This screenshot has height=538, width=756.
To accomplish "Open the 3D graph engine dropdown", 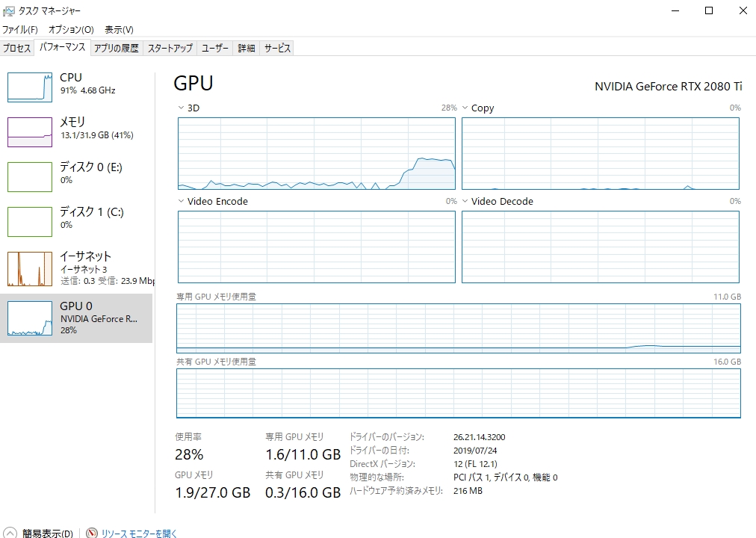I will pos(181,108).
